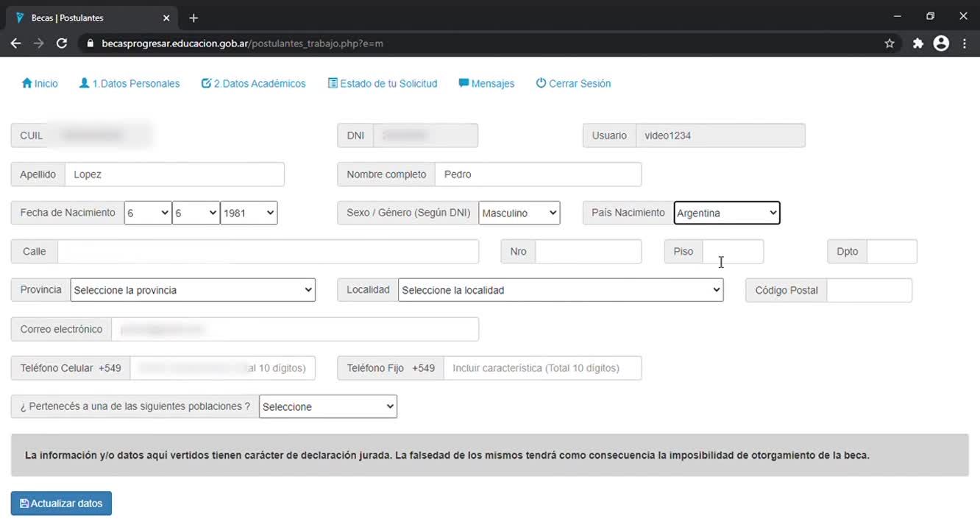Click the browser reload icon

coord(62,43)
